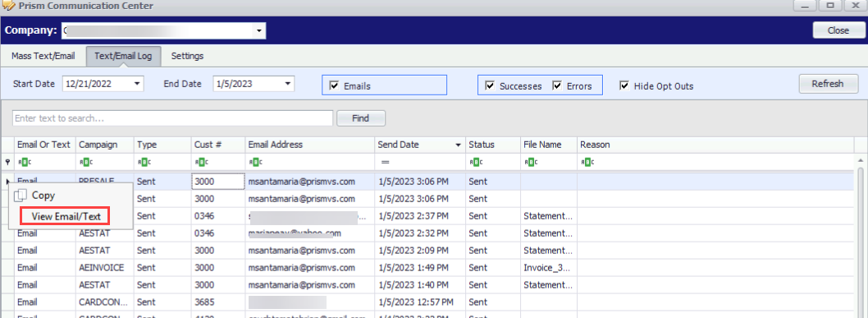Click the 1/5/2023 2:37 PM send date
The height and width of the screenshot is (318, 868).
[420, 215]
